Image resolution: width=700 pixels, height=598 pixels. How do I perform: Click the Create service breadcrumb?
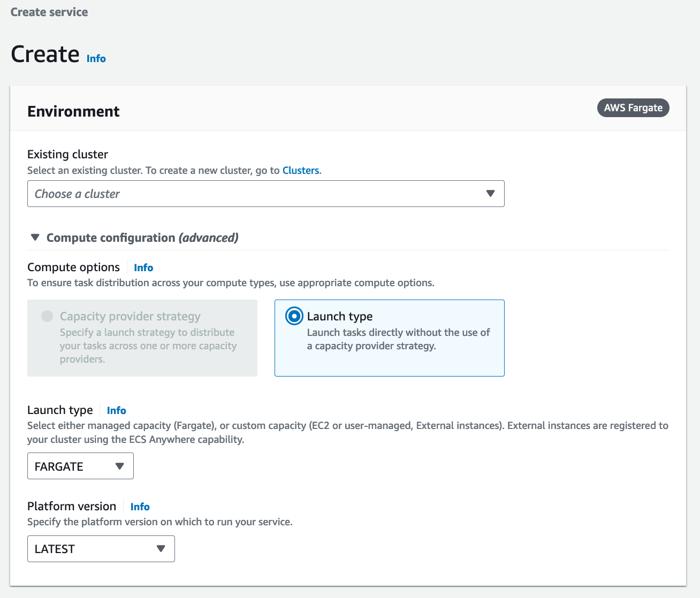coord(49,12)
